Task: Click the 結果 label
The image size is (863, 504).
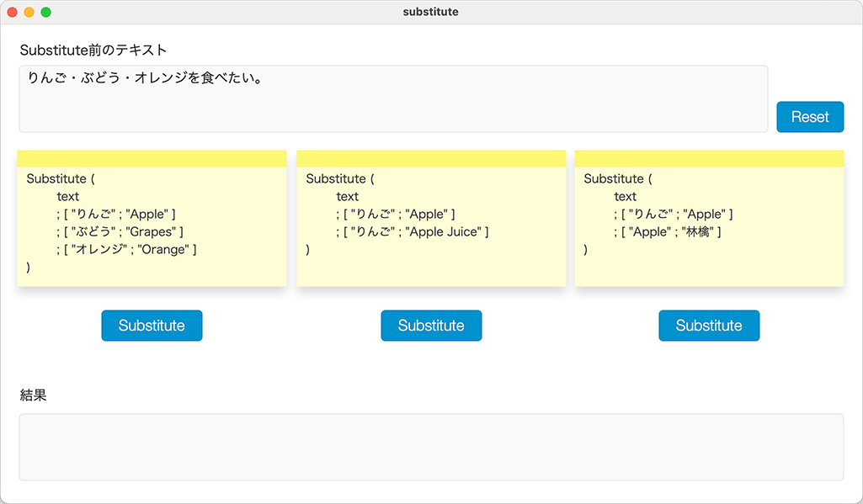Action: click(x=33, y=395)
